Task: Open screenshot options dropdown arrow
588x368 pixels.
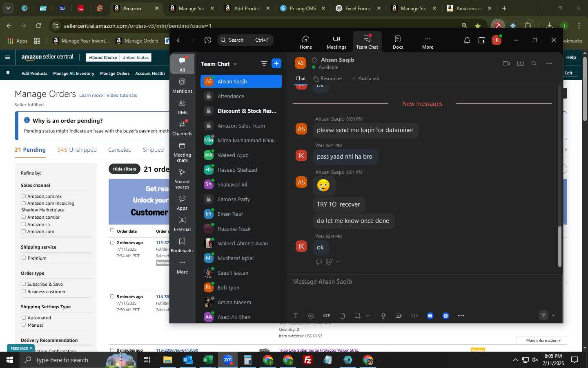Action: pyautogui.click(x=367, y=316)
